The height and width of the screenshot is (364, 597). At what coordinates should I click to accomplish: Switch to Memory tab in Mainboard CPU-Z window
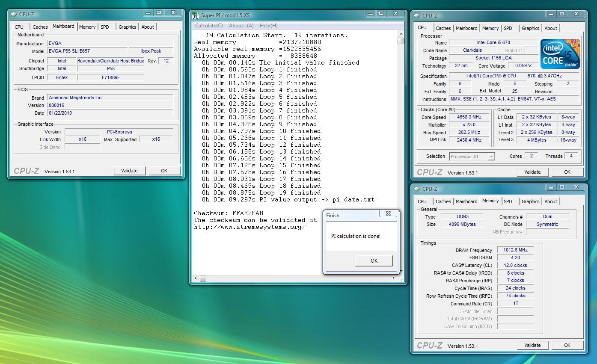[87, 27]
